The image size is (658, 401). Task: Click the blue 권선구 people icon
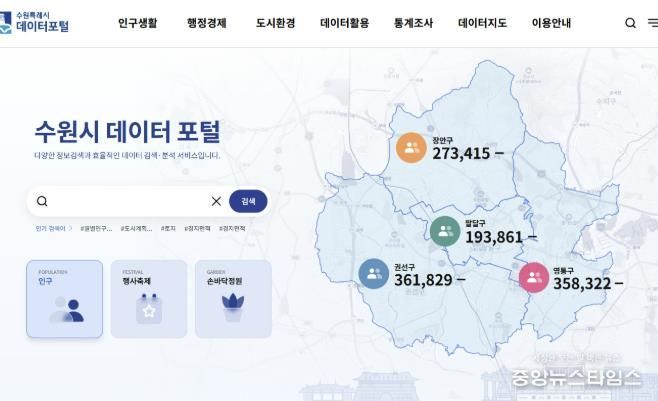click(x=374, y=273)
